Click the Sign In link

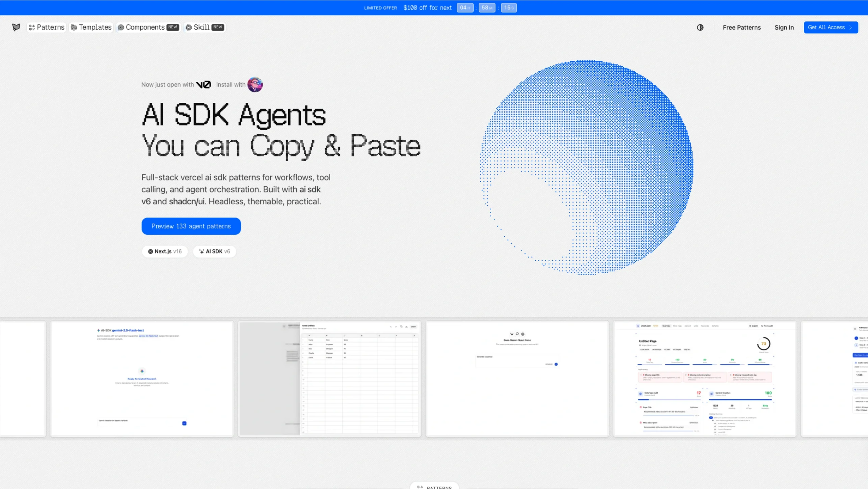click(784, 27)
